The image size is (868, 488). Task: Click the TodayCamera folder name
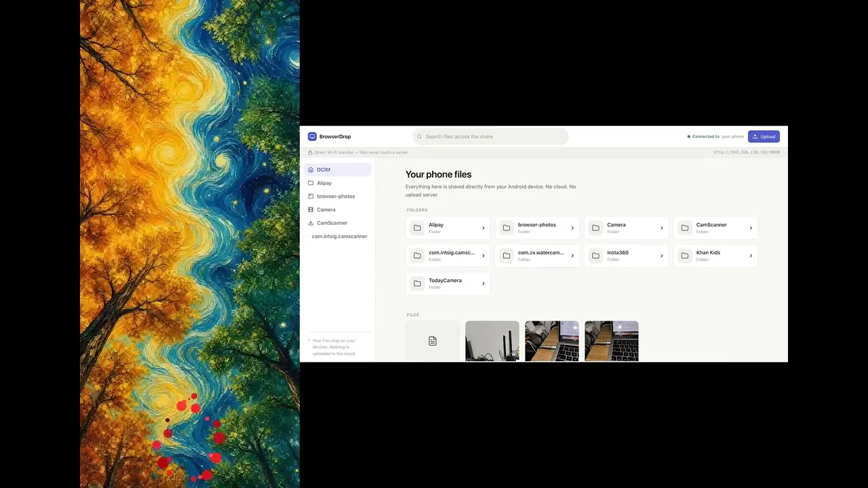[x=445, y=281]
